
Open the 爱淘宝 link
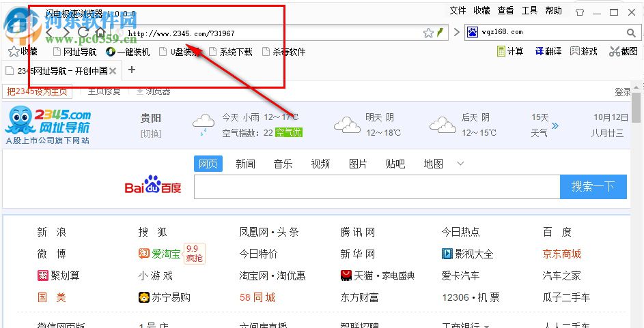click(159, 254)
